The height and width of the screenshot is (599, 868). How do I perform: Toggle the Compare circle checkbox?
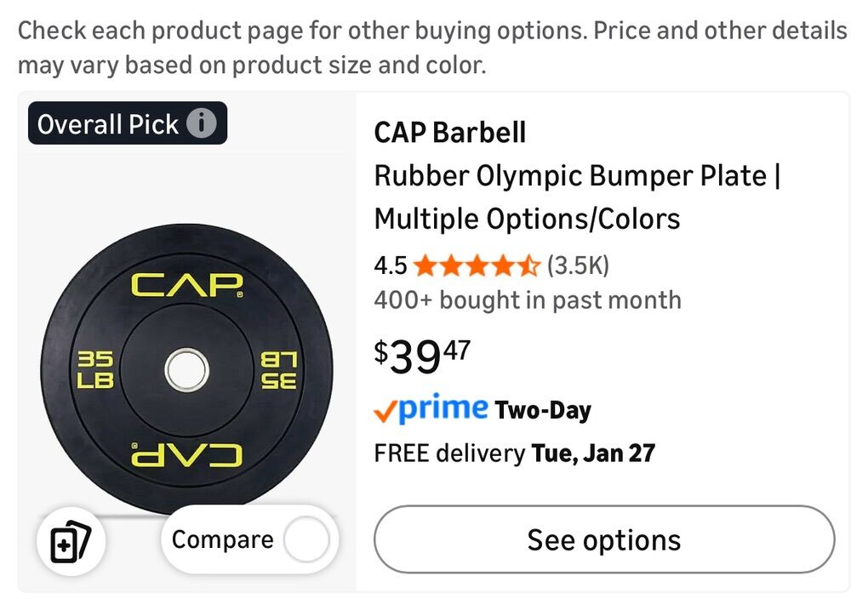coord(306,540)
